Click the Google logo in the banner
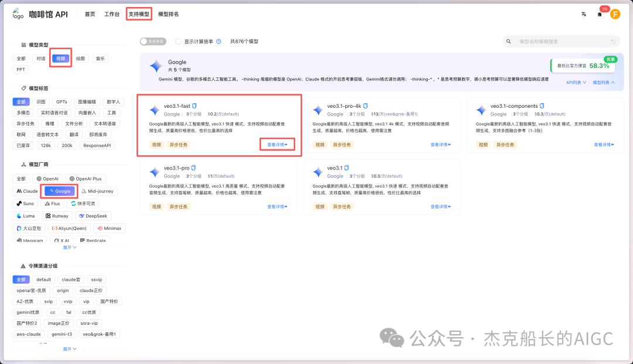The image size is (633, 364). (156, 66)
